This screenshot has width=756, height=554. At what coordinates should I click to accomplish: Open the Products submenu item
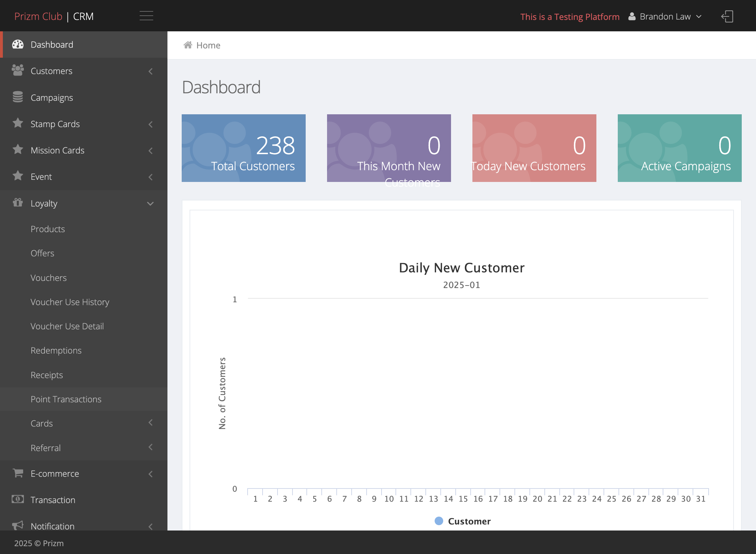84,229
